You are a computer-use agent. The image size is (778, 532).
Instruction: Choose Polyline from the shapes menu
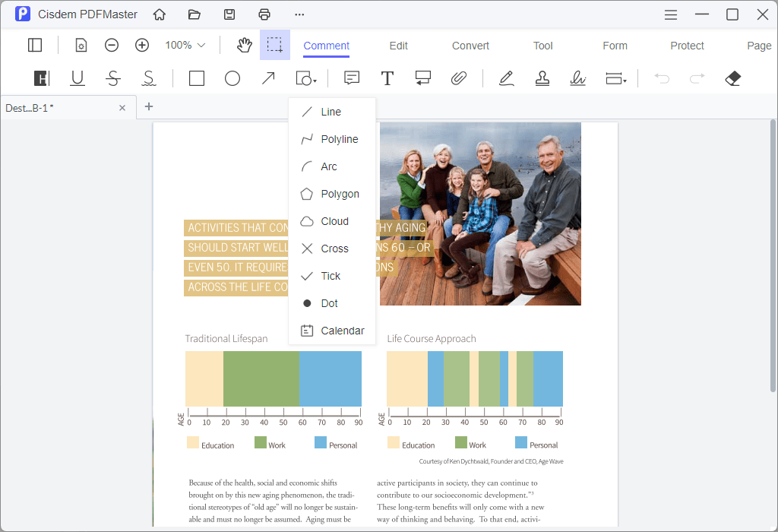click(332, 139)
